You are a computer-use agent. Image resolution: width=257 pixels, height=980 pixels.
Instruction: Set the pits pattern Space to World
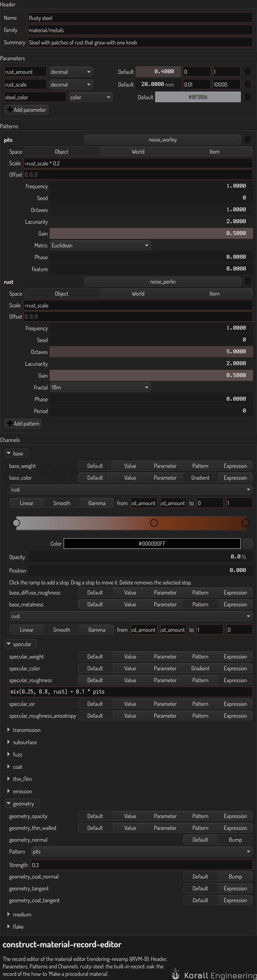pyautogui.click(x=138, y=151)
